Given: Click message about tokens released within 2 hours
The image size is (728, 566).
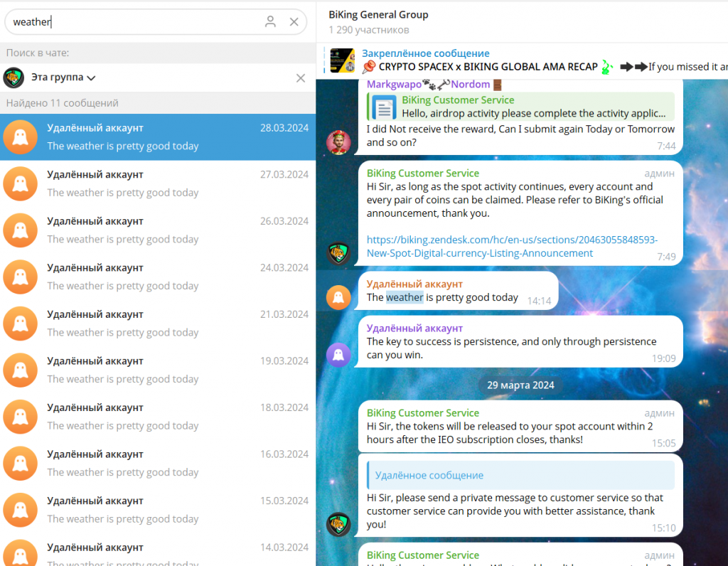Looking at the screenshot, I should pyautogui.click(x=520, y=427).
